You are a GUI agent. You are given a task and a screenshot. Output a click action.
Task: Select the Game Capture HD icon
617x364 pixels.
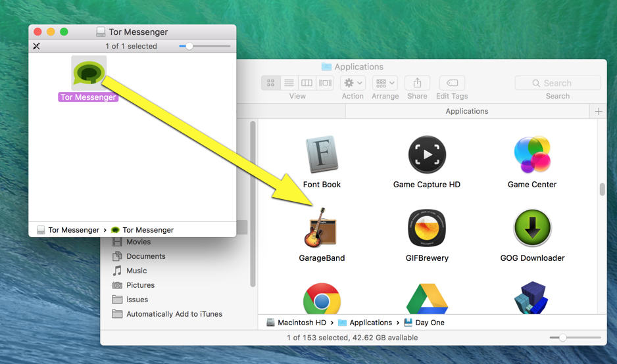[x=427, y=156]
